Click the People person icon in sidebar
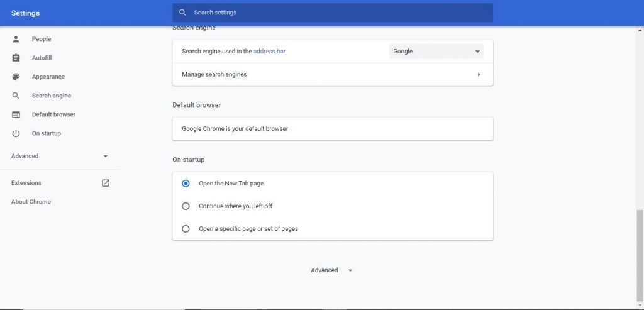 [16, 39]
